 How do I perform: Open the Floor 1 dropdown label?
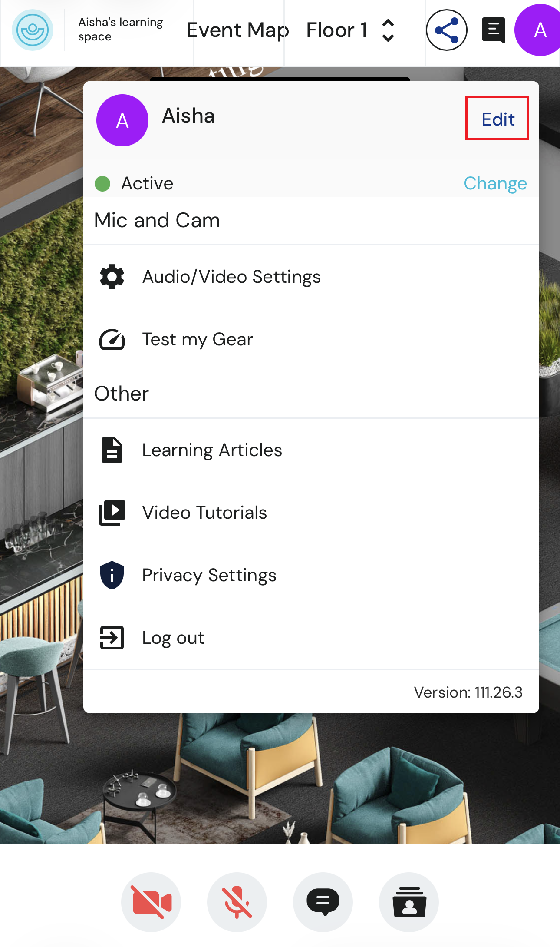(x=336, y=30)
